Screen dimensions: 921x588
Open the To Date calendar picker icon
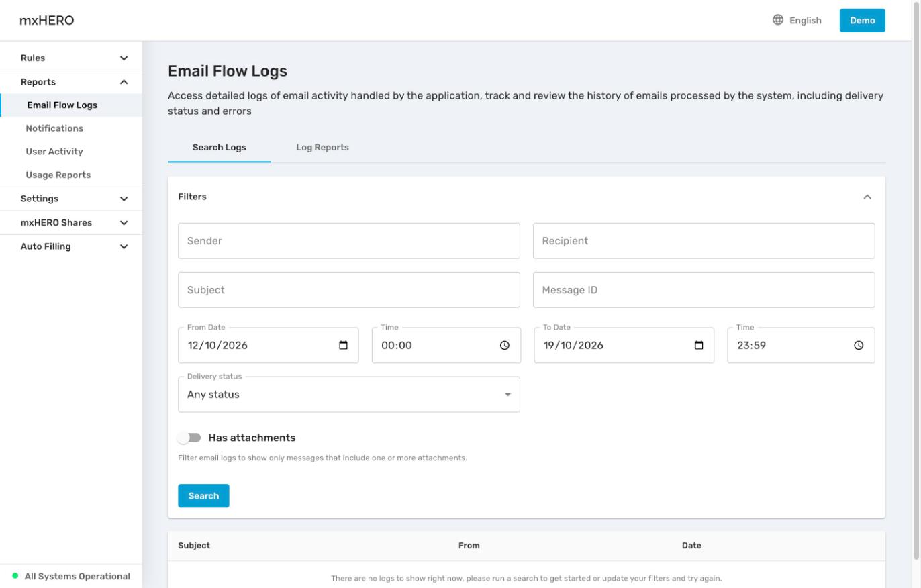[699, 346]
